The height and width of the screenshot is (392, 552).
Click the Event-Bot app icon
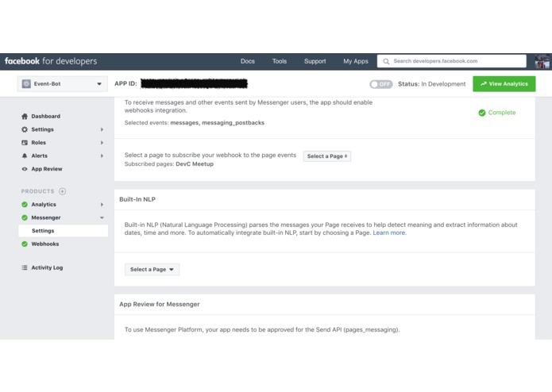coord(26,83)
